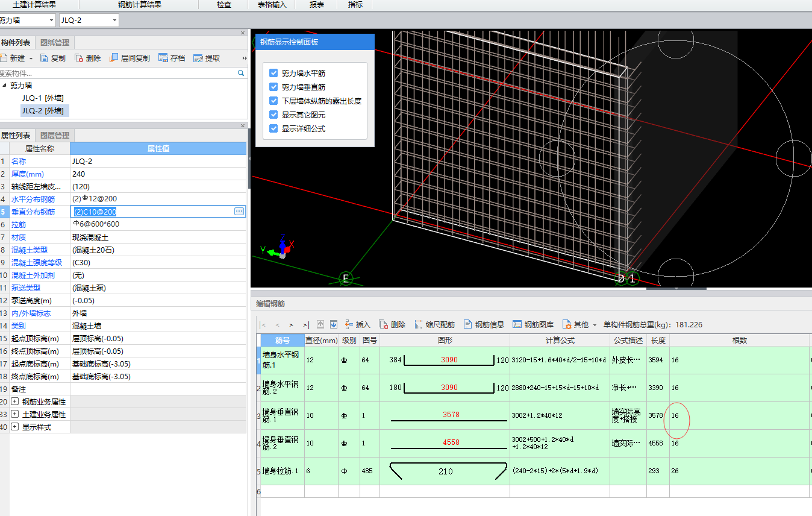Expand 显示样式 group
This screenshot has height=516, width=812.
15,427
